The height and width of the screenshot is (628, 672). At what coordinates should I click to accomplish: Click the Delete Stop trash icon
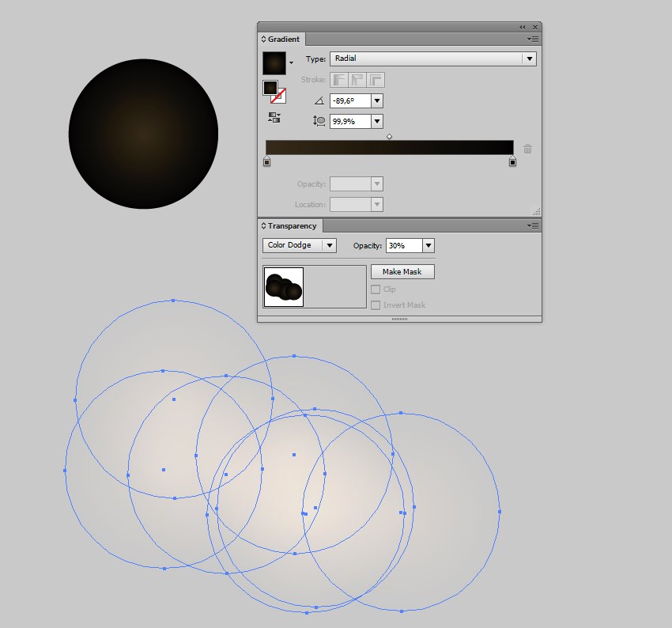pos(527,149)
